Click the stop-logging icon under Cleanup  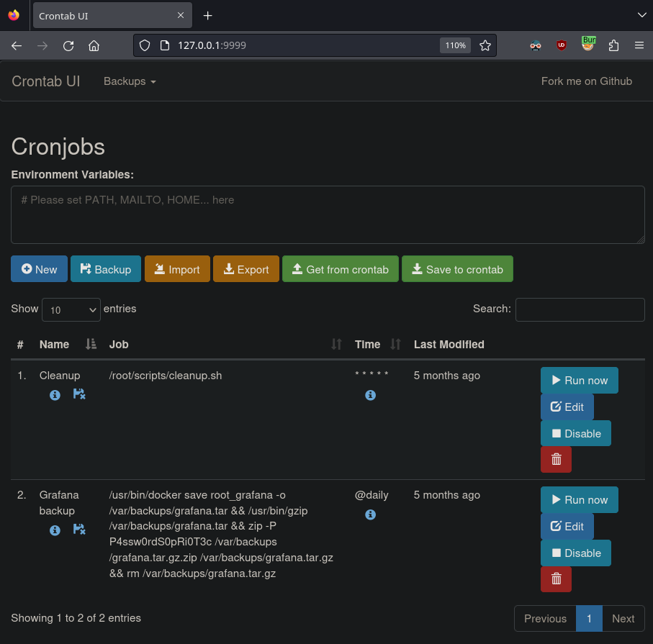[x=79, y=394]
